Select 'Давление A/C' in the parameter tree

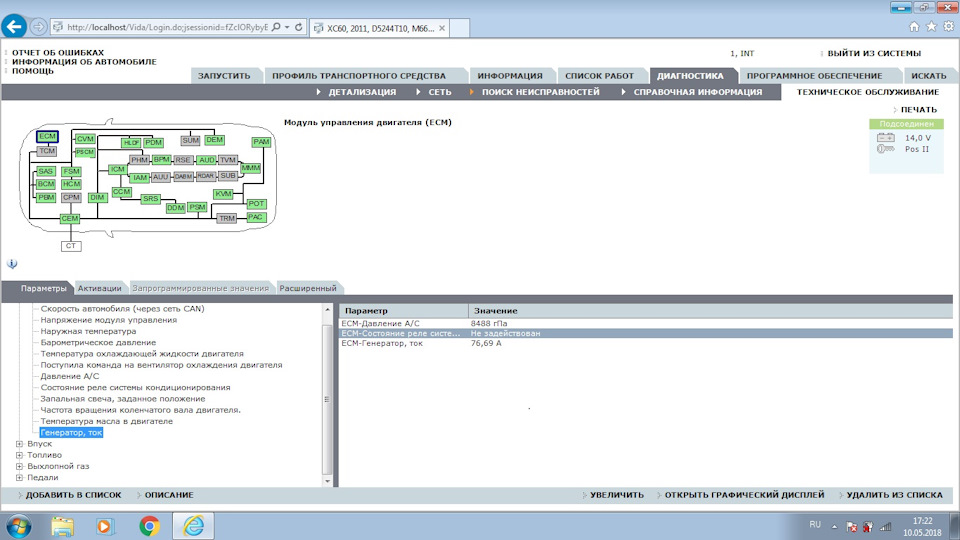tap(69, 376)
